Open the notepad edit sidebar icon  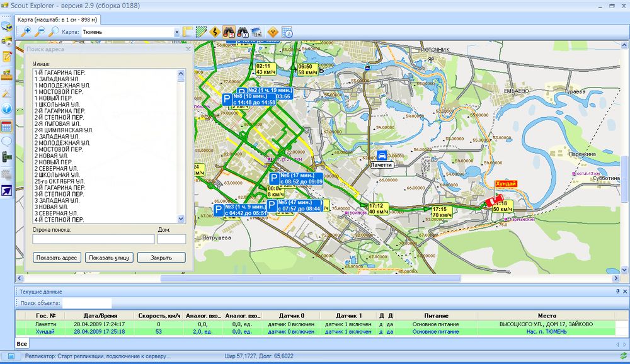click(7, 56)
